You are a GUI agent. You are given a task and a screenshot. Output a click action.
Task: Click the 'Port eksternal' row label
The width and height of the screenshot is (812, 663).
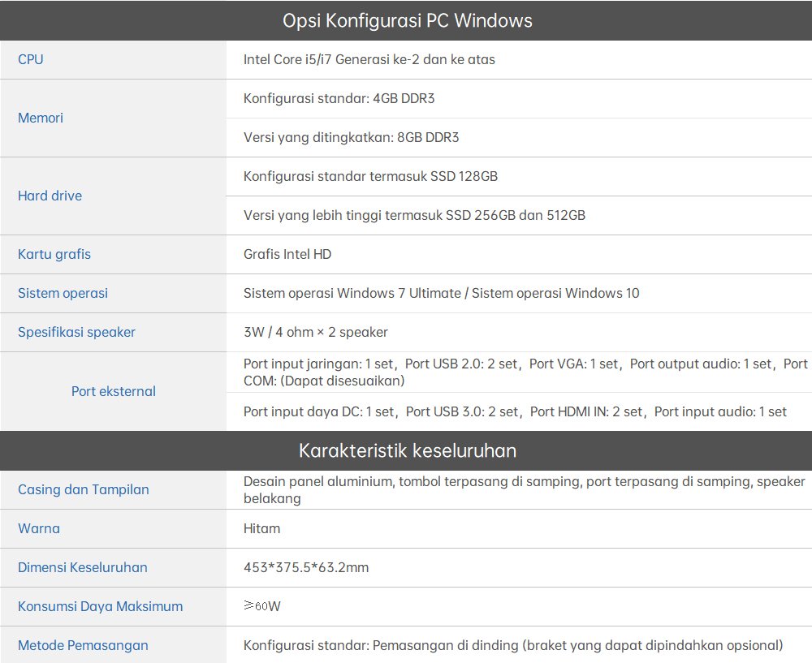(113, 391)
